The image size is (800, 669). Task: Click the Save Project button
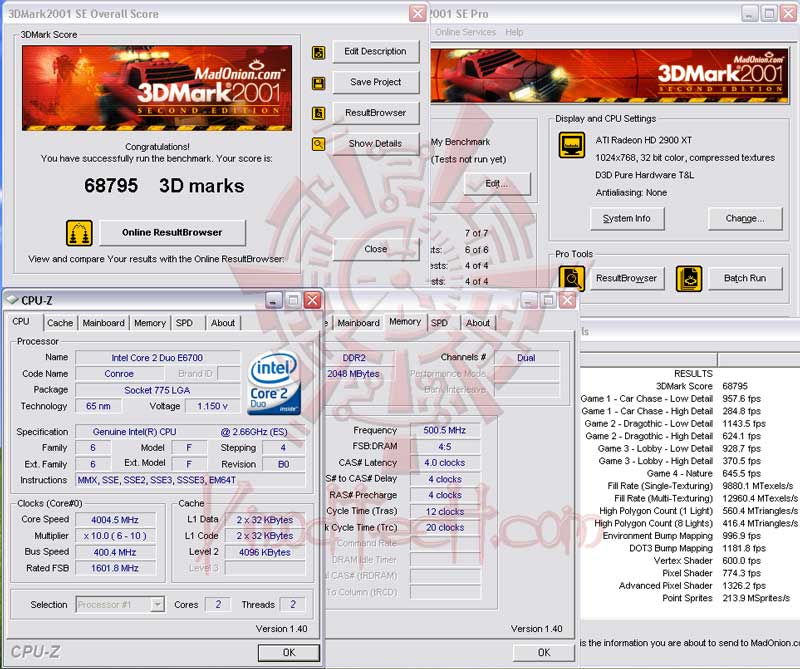pos(376,82)
